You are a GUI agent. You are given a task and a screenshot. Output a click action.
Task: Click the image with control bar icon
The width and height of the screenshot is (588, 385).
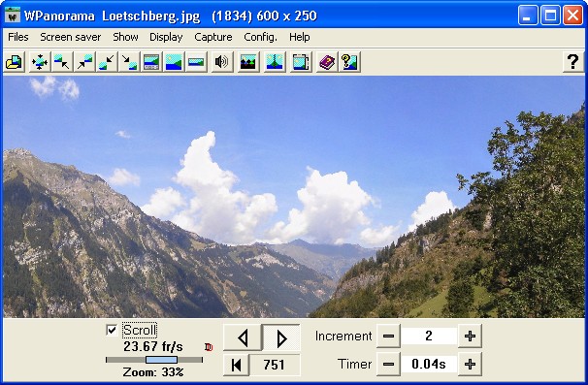[151, 62]
